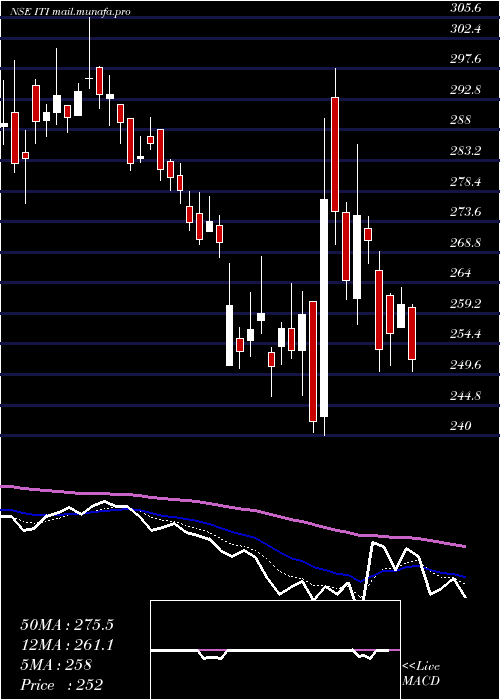
Task: Click the 302.4 price axis label
Action: 467,29
